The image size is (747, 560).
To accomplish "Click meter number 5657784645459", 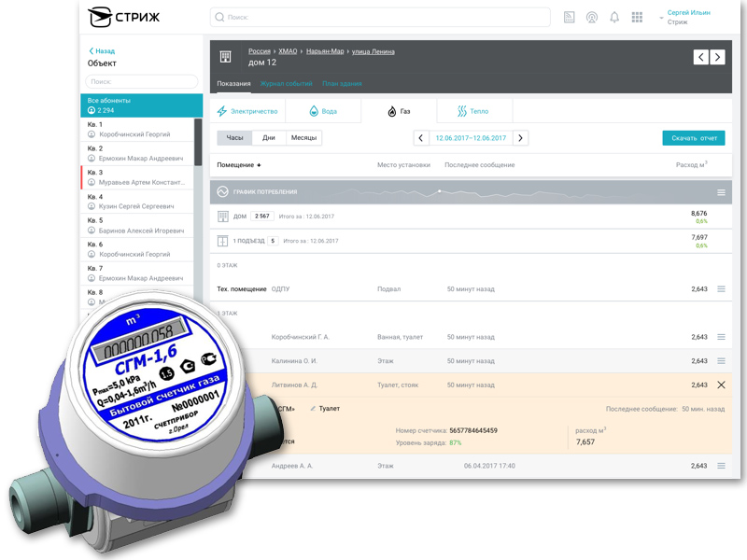I will 473,430.
